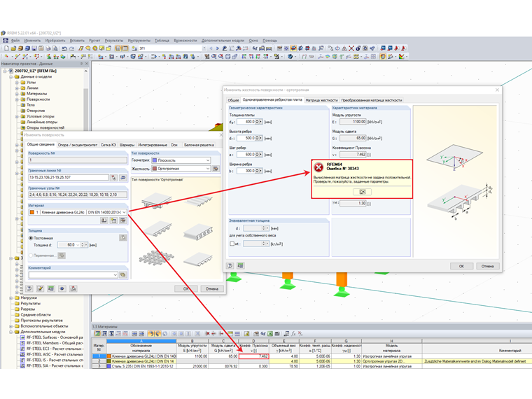Click the blue Плоскость color swatch

[155, 160]
